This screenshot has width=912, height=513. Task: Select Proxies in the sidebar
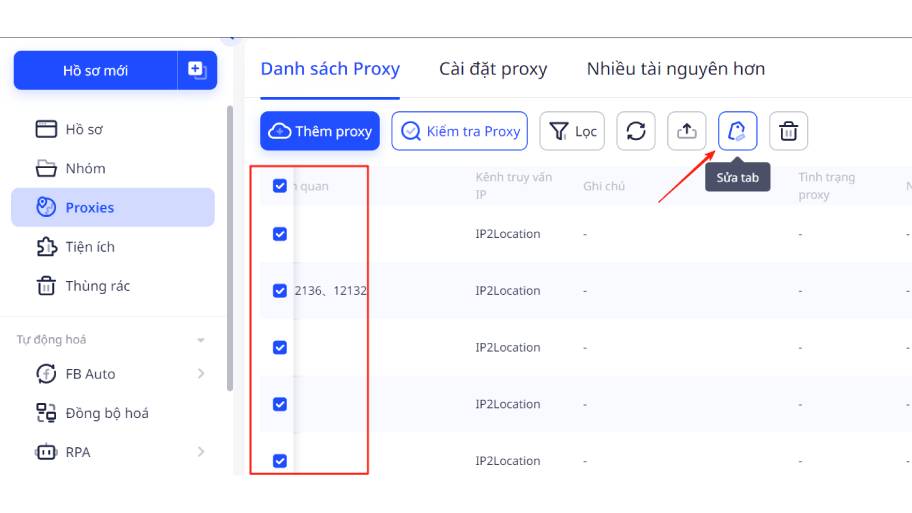point(113,207)
